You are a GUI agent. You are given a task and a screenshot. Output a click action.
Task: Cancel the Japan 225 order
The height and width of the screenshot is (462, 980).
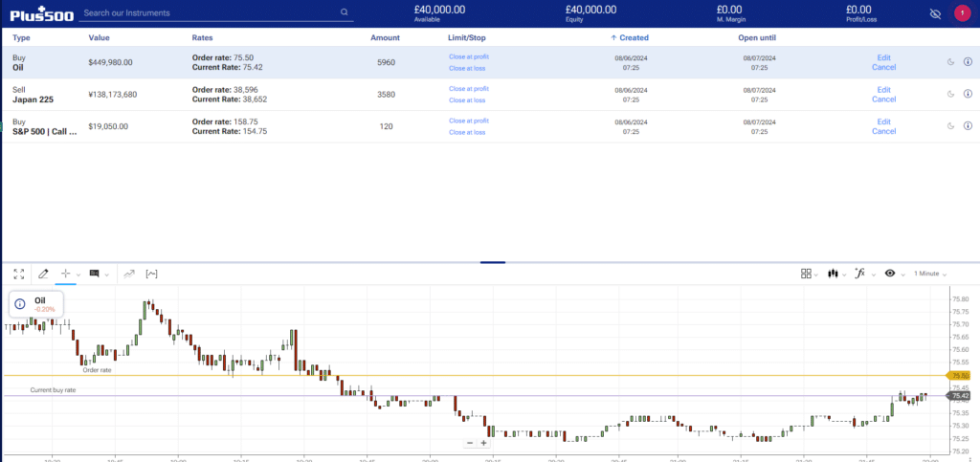[883, 99]
